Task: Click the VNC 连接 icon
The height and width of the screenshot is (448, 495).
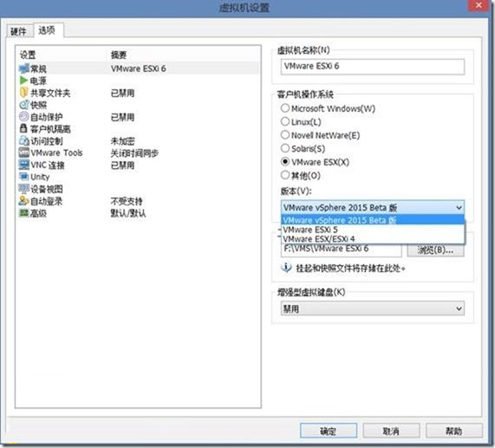Action: point(24,165)
